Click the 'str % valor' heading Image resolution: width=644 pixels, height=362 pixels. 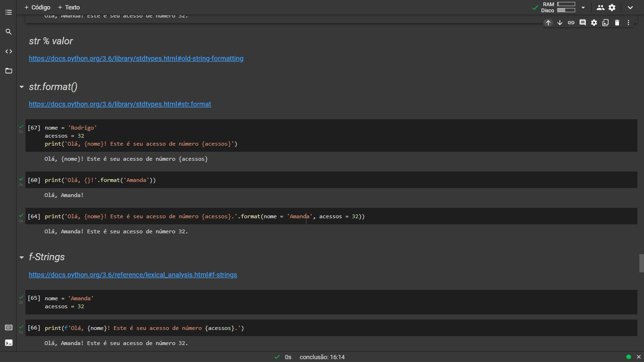(51, 41)
